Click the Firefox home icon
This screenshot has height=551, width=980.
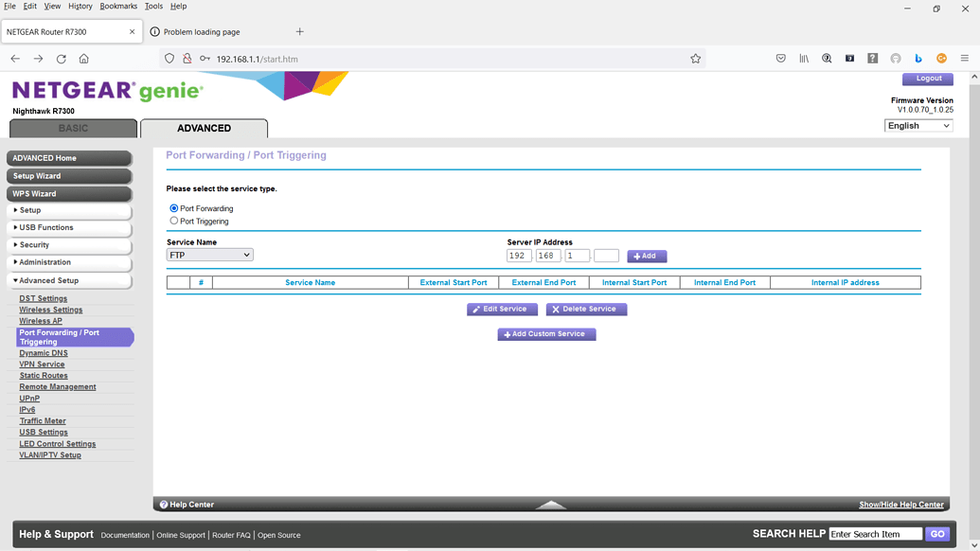(x=84, y=58)
